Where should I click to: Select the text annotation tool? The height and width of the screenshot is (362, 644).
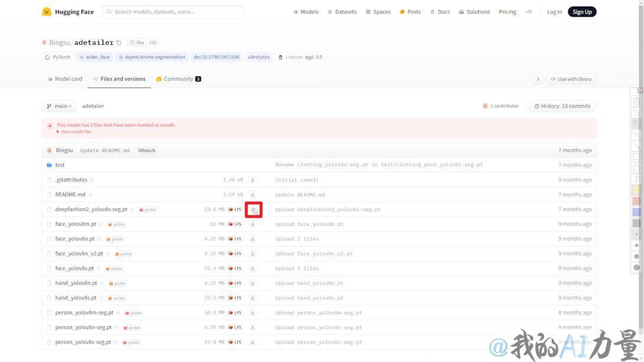[x=636, y=179]
